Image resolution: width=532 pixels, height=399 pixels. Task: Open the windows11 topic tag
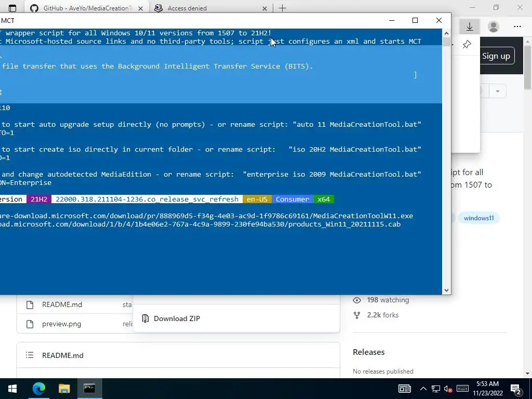tap(478, 218)
